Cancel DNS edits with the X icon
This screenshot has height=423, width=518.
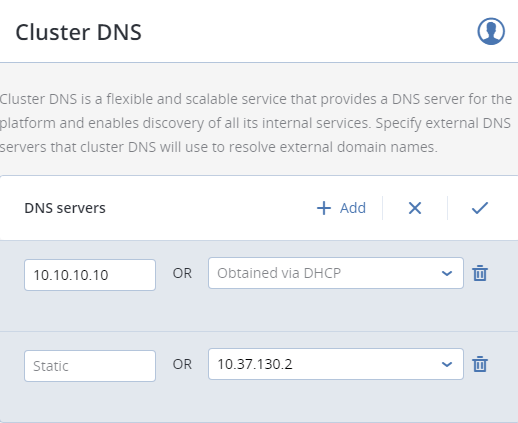coord(415,208)
